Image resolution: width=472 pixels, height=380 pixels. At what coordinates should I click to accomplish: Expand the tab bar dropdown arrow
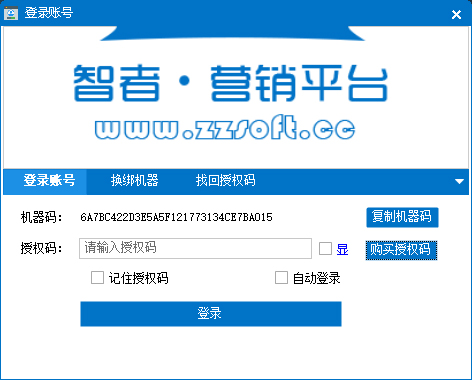459,181
